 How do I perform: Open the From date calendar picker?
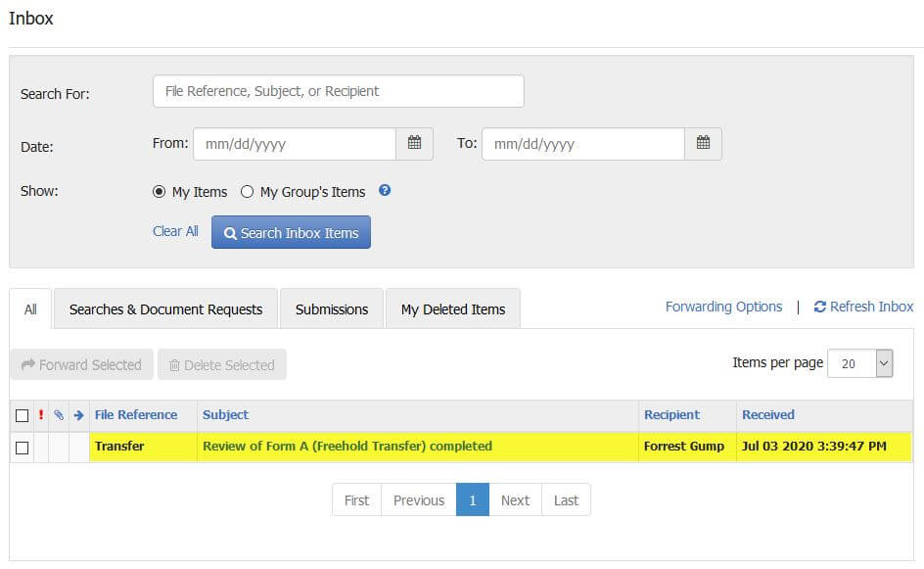tap(414, 143)
